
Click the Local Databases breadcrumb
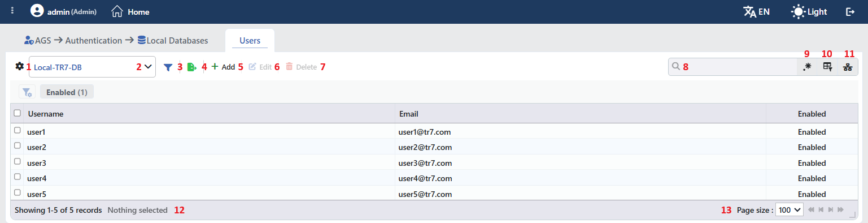pos(172,41)
